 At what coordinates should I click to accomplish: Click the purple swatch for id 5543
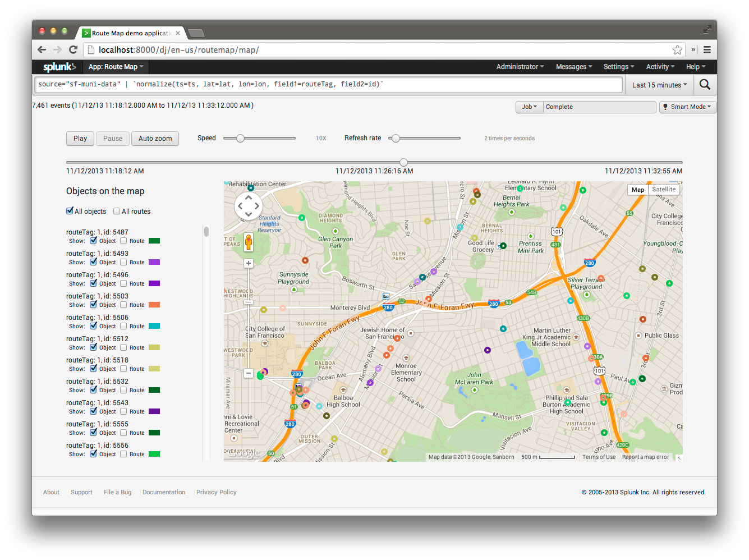click(x=154, y=411)
